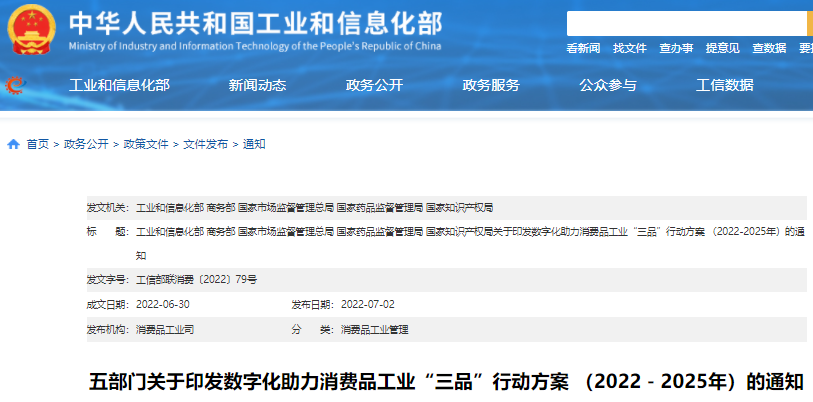
Task: Click 文件发布 breadcrumb link
Action: (205, 144)
